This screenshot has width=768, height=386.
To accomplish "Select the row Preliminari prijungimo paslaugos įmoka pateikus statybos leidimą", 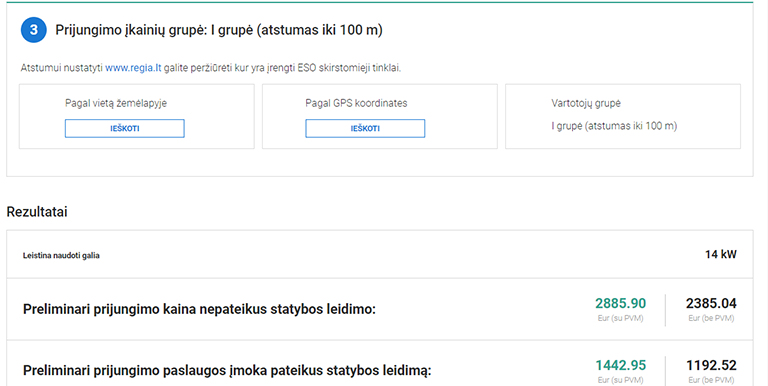I will tap(380, 363).
